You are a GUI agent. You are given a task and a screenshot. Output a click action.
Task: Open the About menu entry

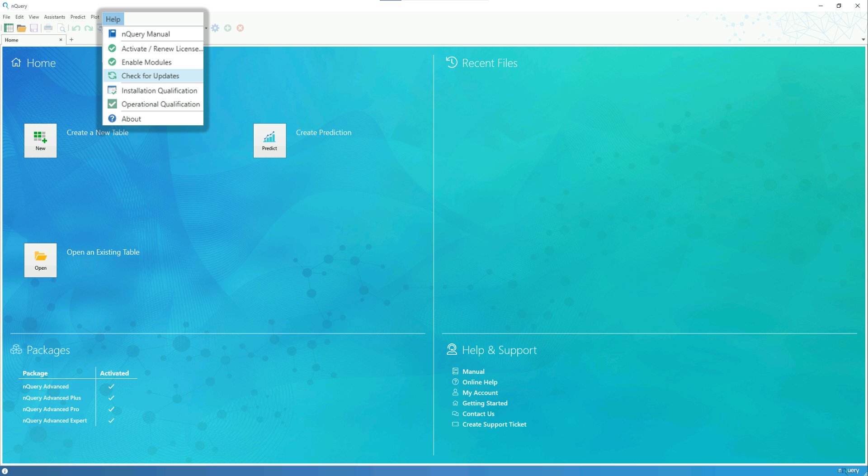click(x=131, y=119)
